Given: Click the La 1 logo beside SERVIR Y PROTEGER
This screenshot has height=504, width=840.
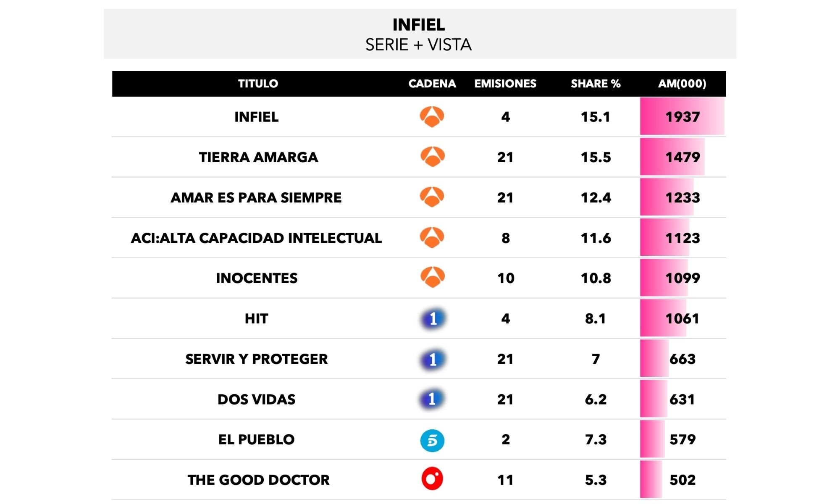Looking at the screenshot, I should pyautogui.click(x=433, y=359).
